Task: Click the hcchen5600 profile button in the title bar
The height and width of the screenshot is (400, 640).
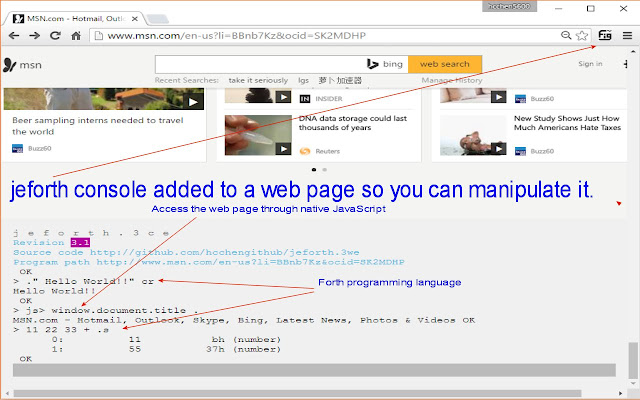Action: (x=509, y=6)
